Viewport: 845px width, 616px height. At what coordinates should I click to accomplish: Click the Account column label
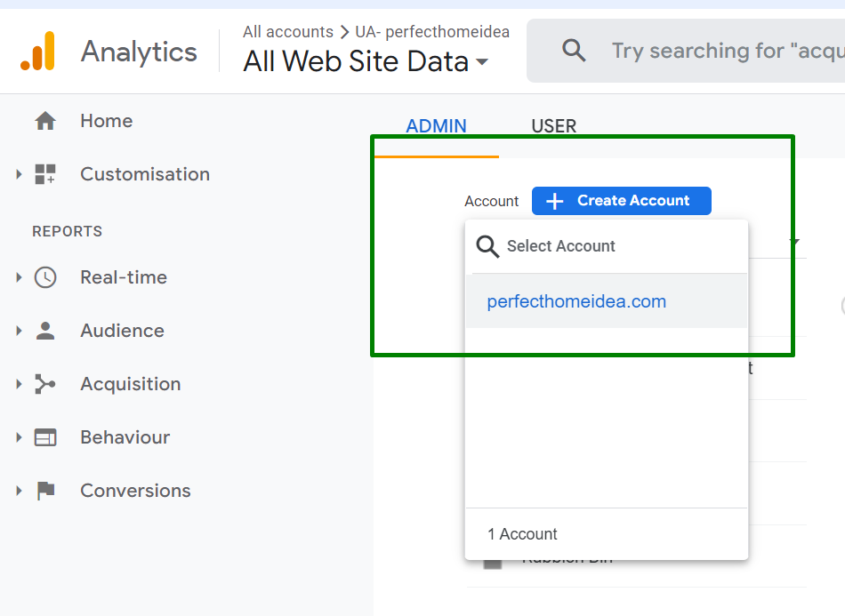492,201
